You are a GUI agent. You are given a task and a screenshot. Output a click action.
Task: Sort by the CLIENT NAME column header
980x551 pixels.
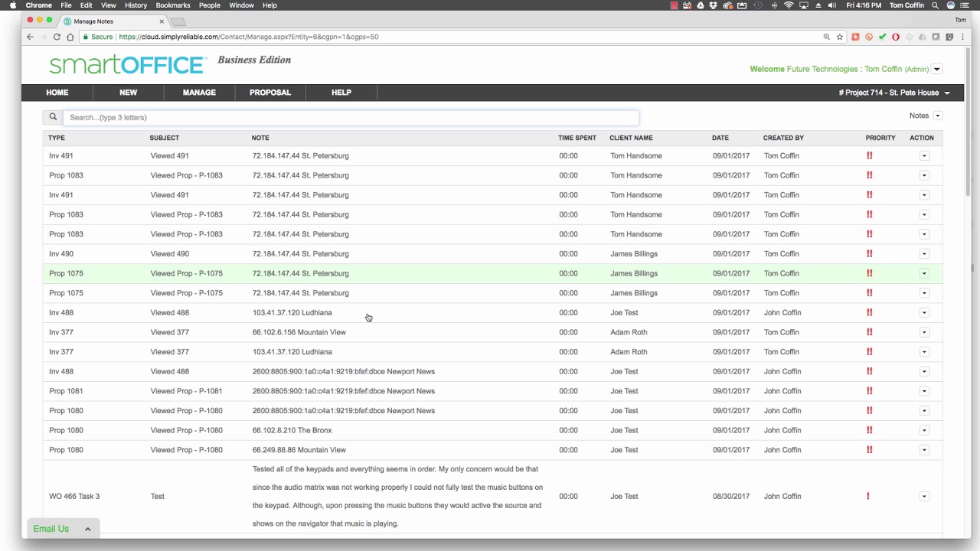pyautogui.click(x=631, y=138)
